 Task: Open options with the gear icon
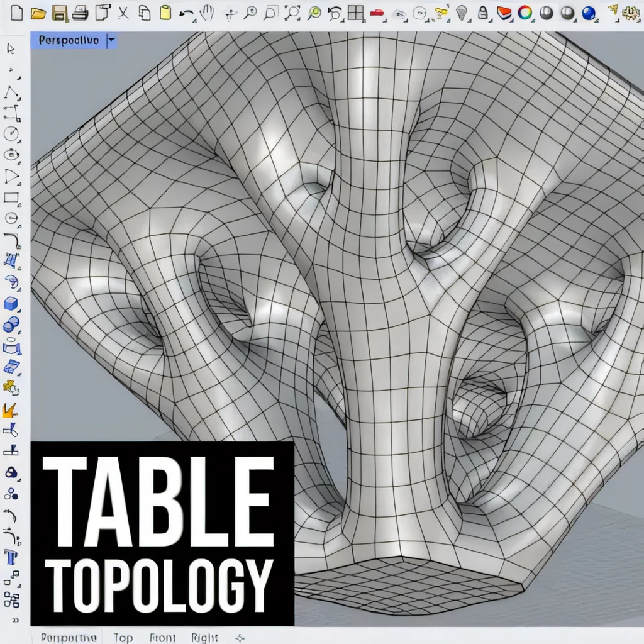coord(631,13)
